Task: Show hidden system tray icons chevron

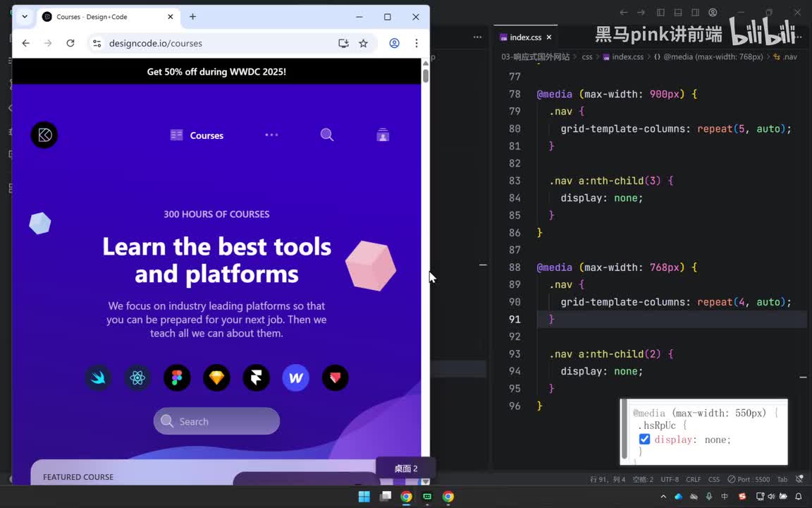Action: pos(663,497)
